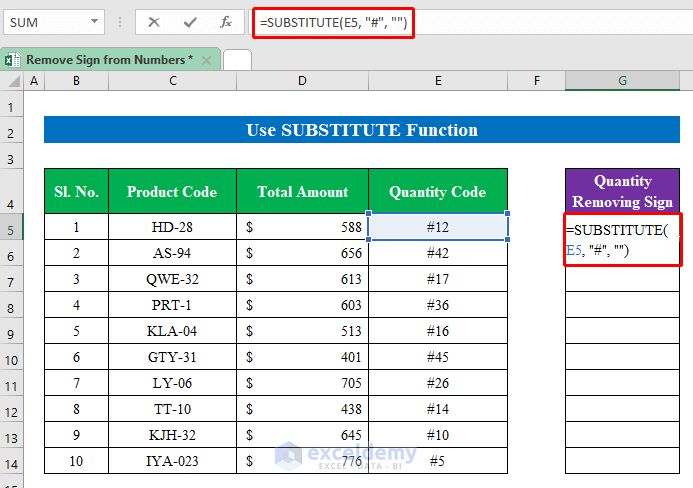693x488 pixels.
Task: Select column D header
Action: point(302,81)
